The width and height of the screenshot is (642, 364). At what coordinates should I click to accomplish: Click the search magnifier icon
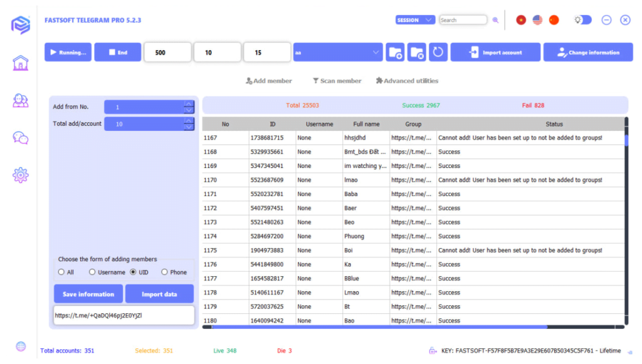coord(496,19)
